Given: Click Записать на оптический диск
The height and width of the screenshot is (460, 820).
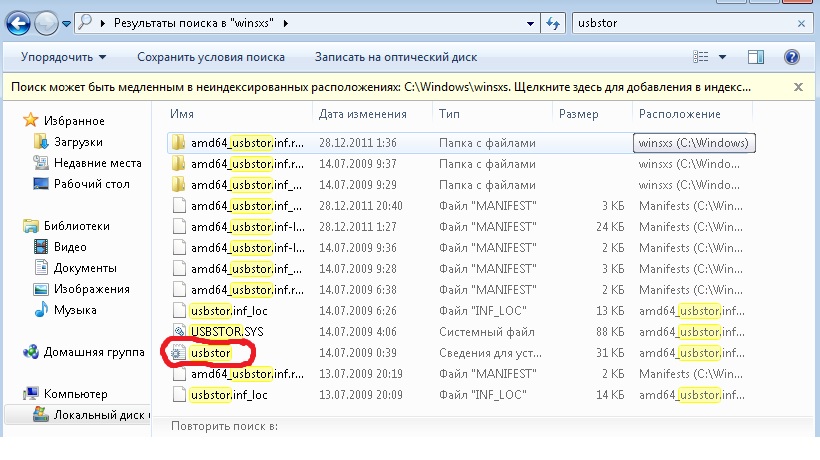Looking at the screenshot, I should pyautogui.click(x=395, y=57).
